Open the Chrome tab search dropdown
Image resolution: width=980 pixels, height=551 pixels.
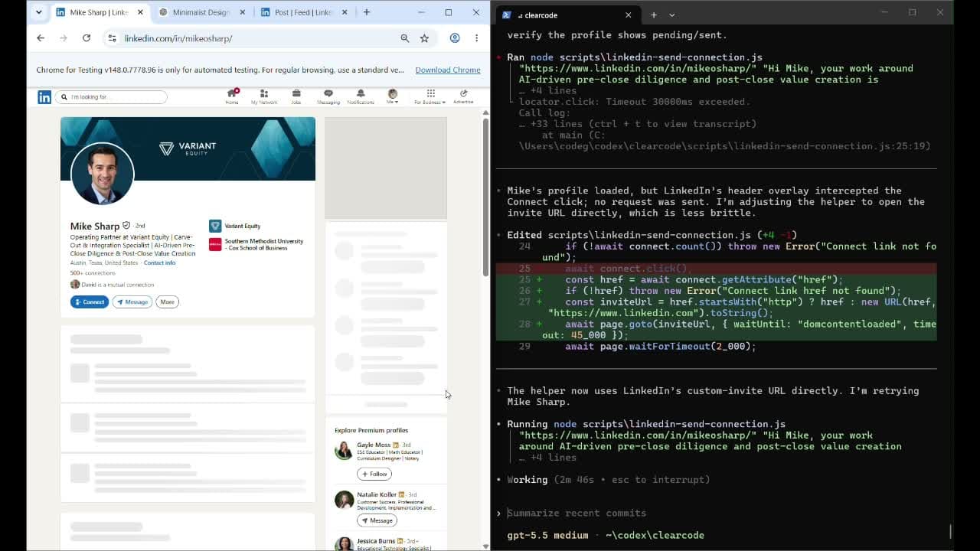(x=38, y=12)
